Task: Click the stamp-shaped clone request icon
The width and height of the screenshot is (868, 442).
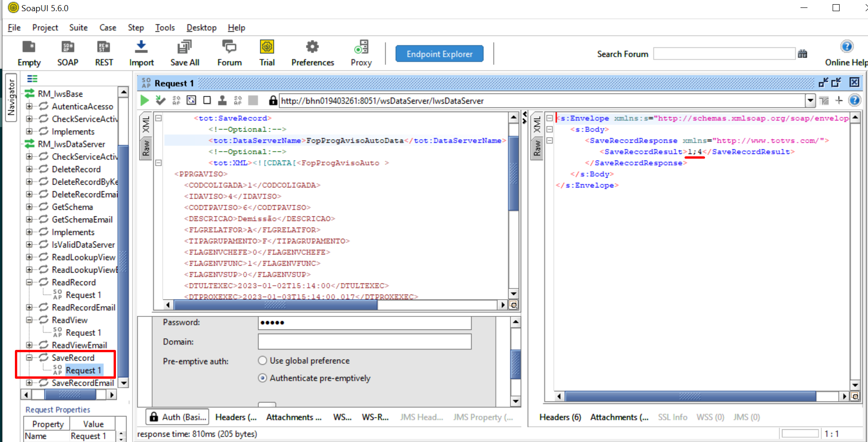Action: point(223,100)
